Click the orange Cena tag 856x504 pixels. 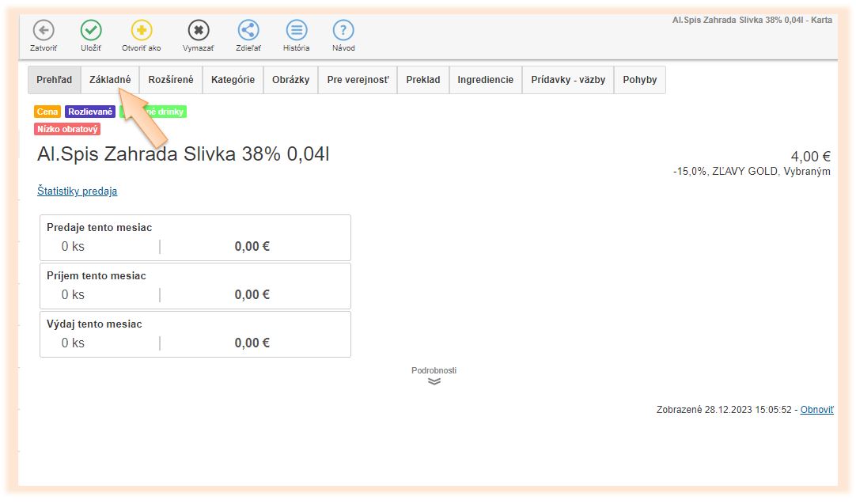coord(47,112)
